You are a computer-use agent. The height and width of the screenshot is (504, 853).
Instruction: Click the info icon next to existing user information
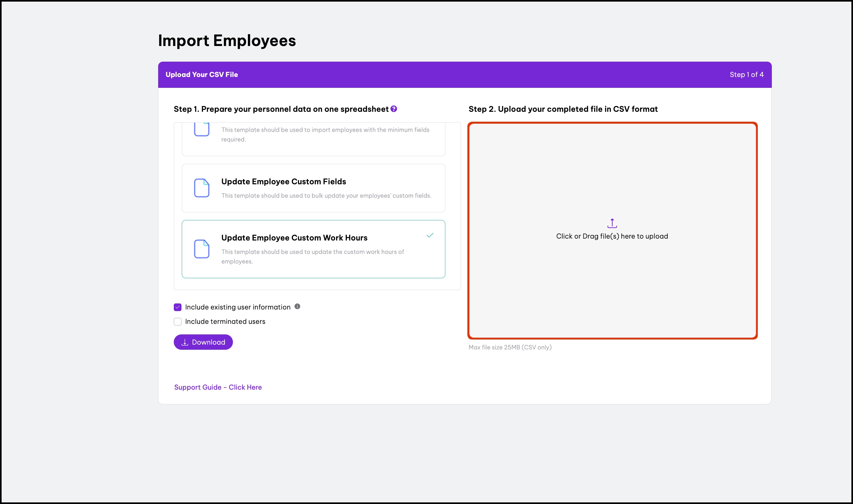[297, 306]
